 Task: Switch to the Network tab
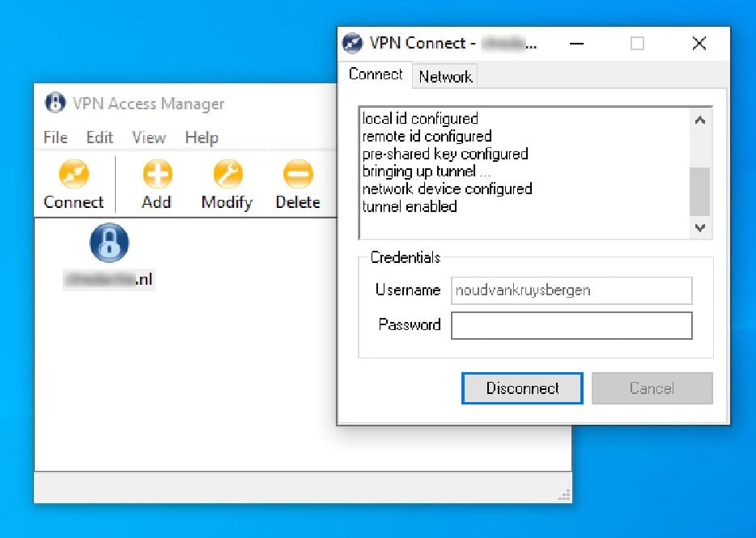coord(445,77)
